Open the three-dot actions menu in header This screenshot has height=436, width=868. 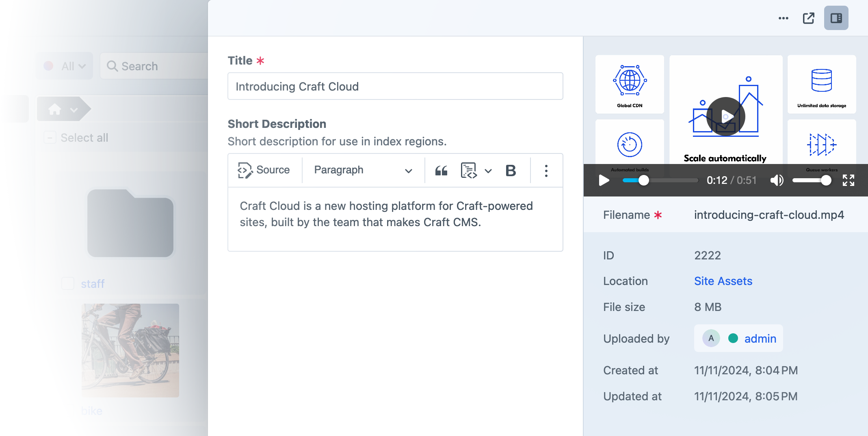tap(783, 18)
